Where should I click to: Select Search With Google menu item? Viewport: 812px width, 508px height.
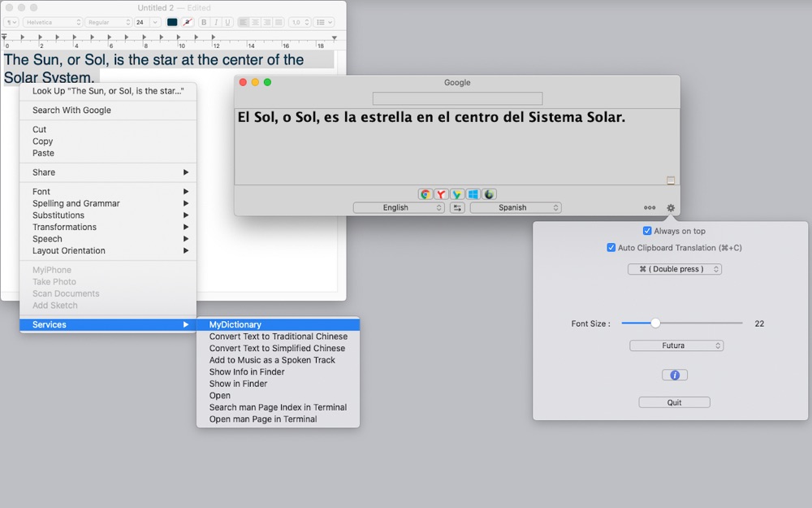click(71, 111)
